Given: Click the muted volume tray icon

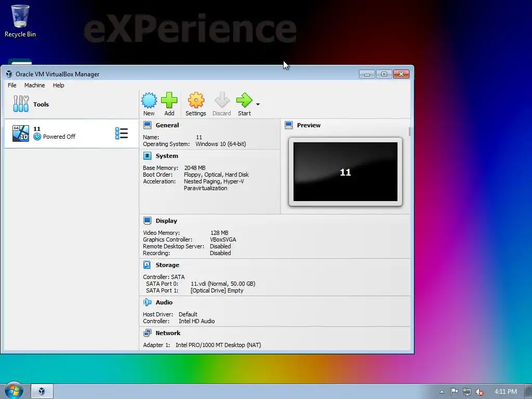Looking at the screenshot, I should click(x=480, y=392).
